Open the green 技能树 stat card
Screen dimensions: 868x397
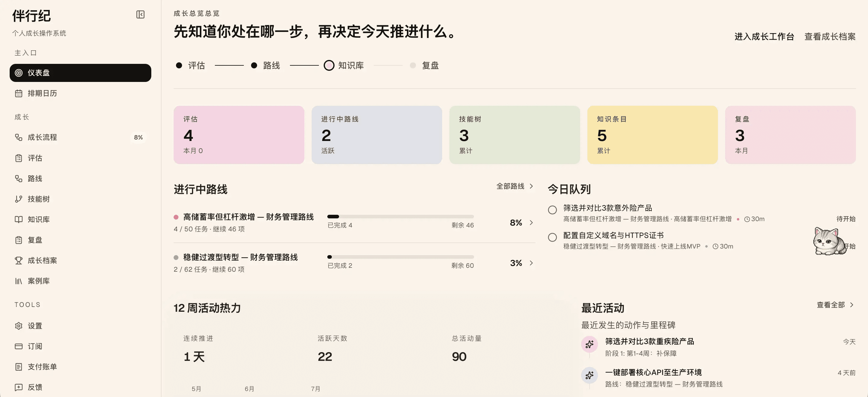point(514,135)
